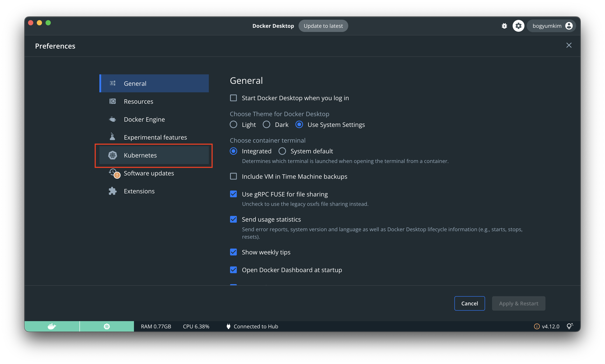The height and width of the screenshot is (364, 605).
Task: Select the Dark theme radio button
Action: [267, 125]
